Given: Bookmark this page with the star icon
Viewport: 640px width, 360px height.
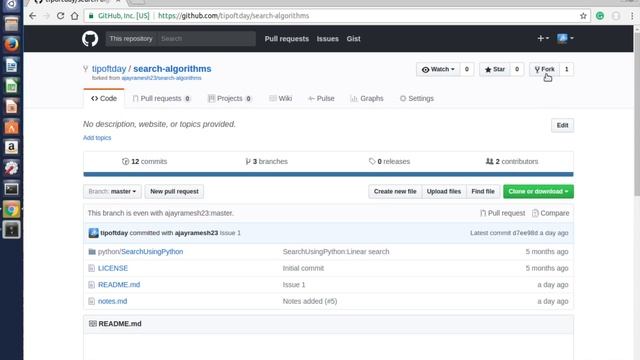Looking at the screenshot, I should pyautogui.click(x=583, y=16).
